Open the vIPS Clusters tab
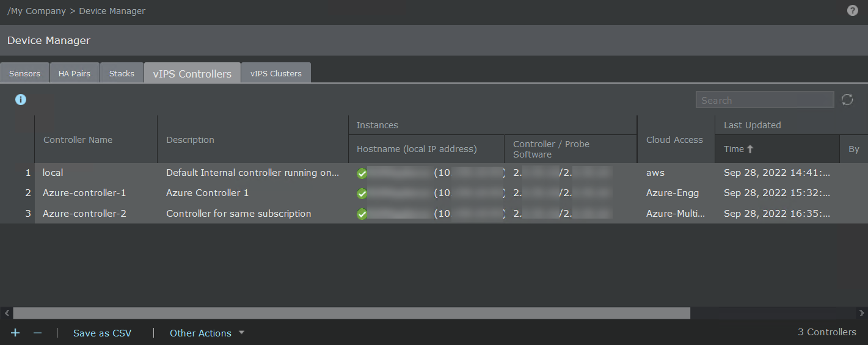 coord(276,73)
